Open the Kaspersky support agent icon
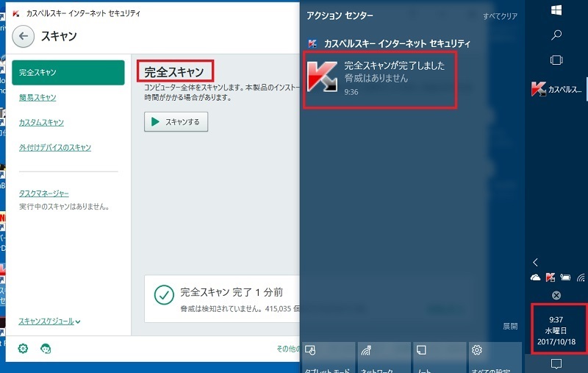This screenshot has width=588, height=373. [x=46, y=349]
